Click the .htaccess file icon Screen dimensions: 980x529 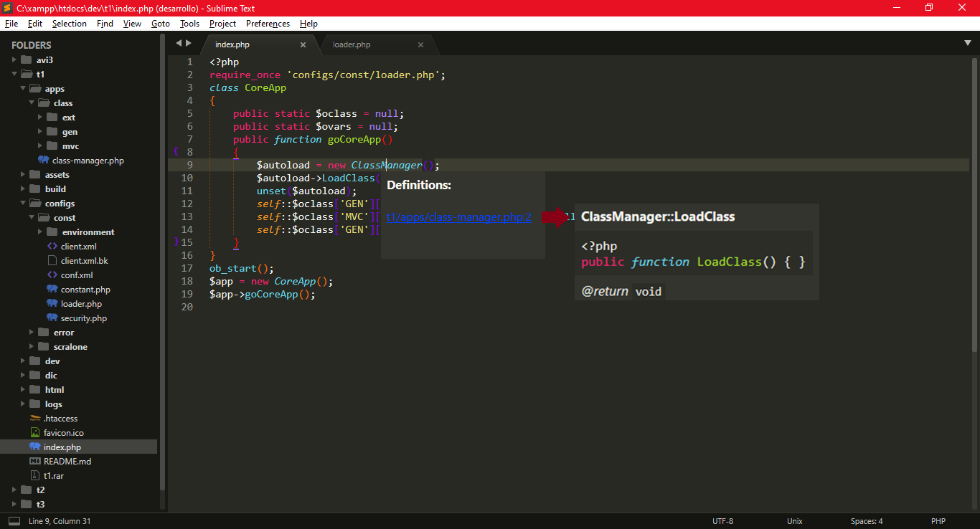pos(35,418)
